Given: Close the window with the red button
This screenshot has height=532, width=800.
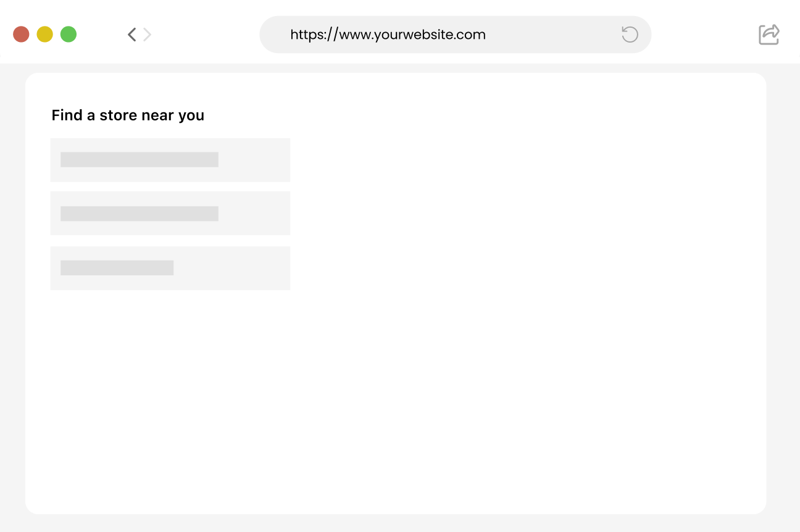Looking at the screenshot, I should tap(21, 35).
